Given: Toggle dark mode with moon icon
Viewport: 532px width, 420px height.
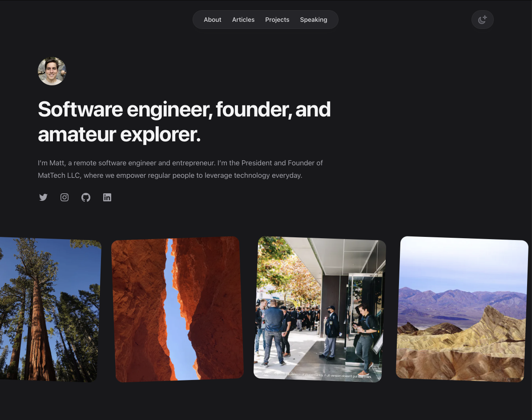Looking at the screenshot, I should (x=483, y=20).
